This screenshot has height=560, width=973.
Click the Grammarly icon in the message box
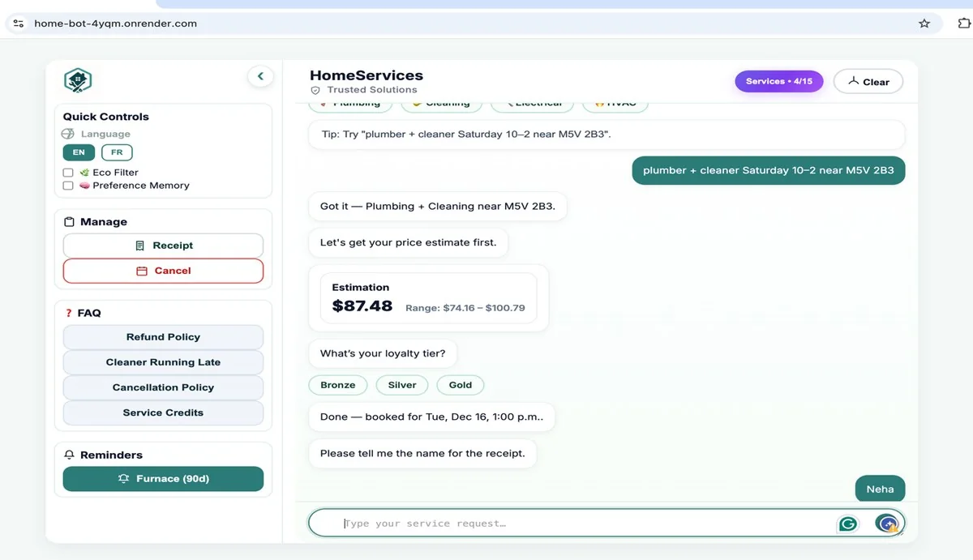point(848,524)
